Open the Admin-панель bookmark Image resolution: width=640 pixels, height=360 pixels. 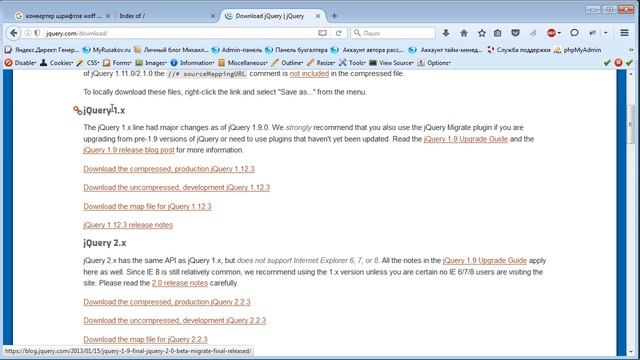[x=237, y=50]
